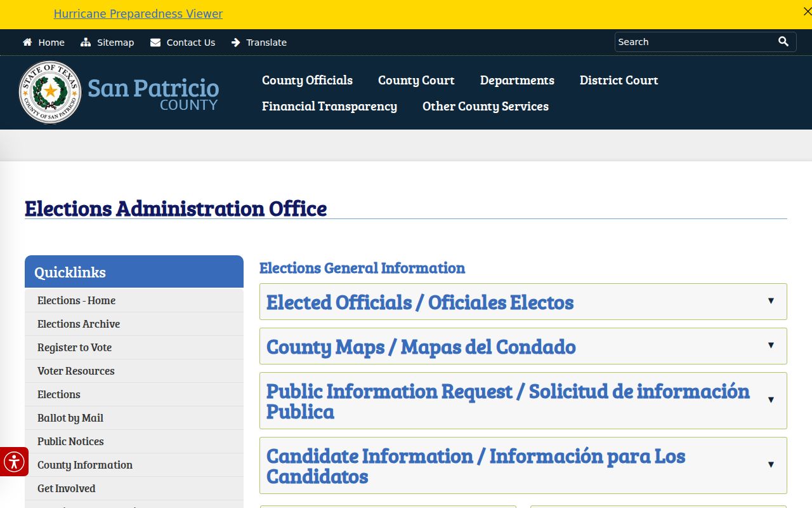The image size is (812, 508).
Task: Open Public Notices quicklink
Action: click(134, 441)
